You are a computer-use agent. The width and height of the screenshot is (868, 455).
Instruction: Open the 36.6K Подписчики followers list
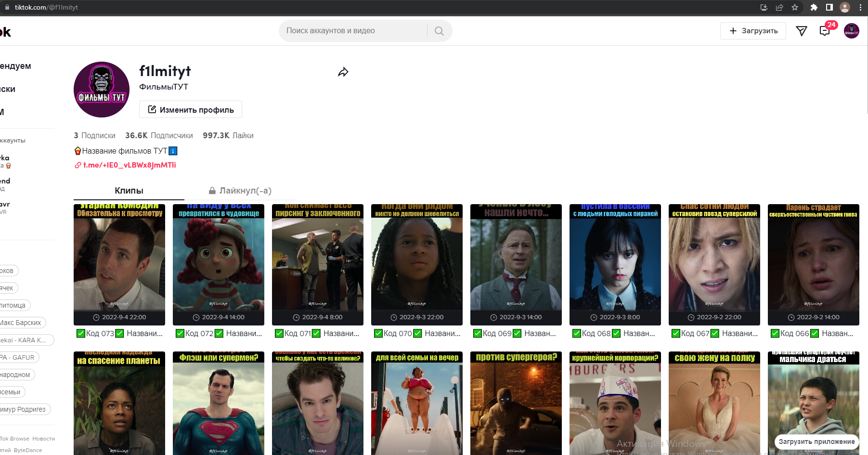click(159, 136)
